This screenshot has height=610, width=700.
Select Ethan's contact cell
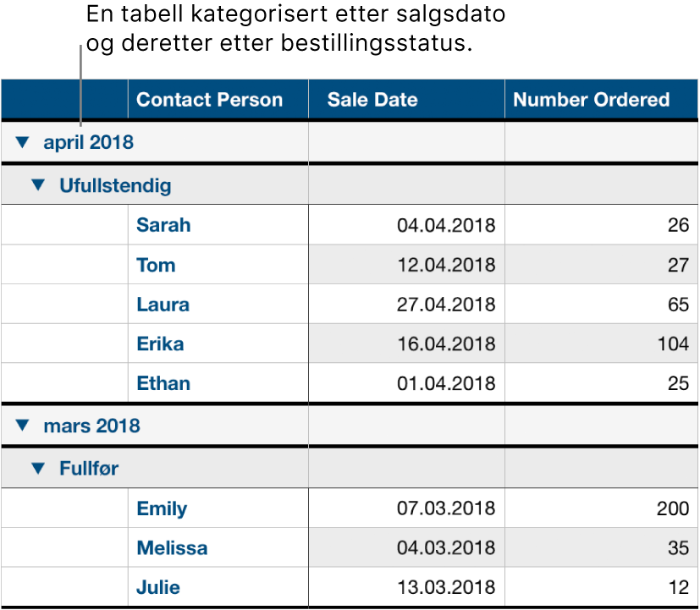click(x=163, y=383)
